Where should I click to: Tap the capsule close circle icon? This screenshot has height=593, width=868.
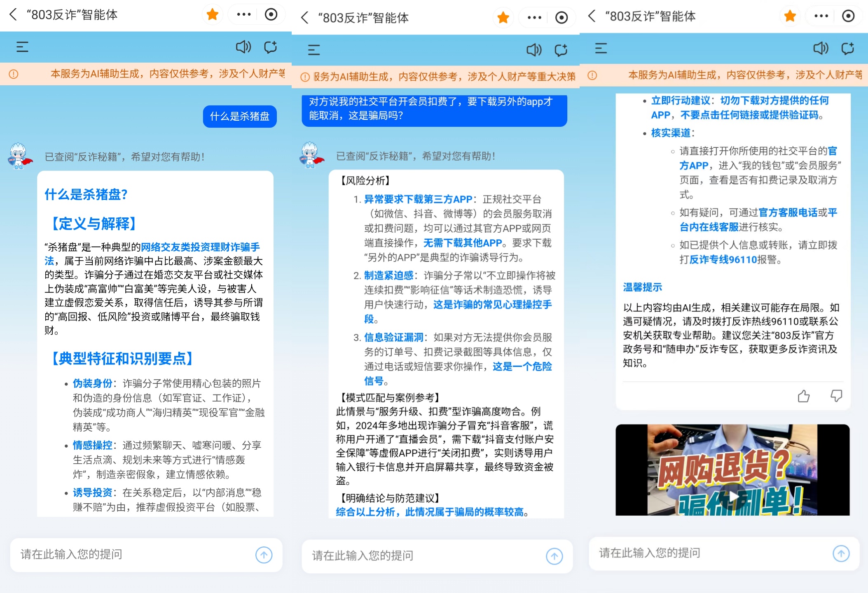271,14
